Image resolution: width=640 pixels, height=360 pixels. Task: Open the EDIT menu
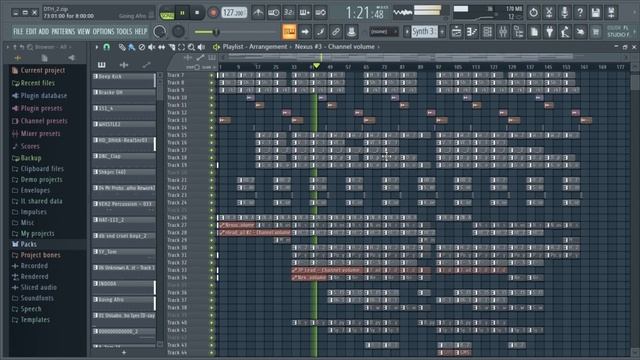[x=31, y=31]
